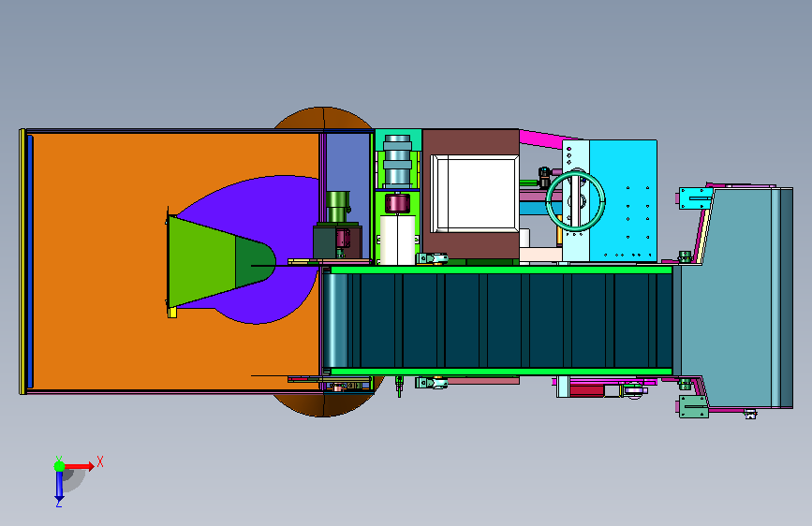Select the light green funnel cone
This screenshot has height=526, width=812.
(x=202, y=261)
